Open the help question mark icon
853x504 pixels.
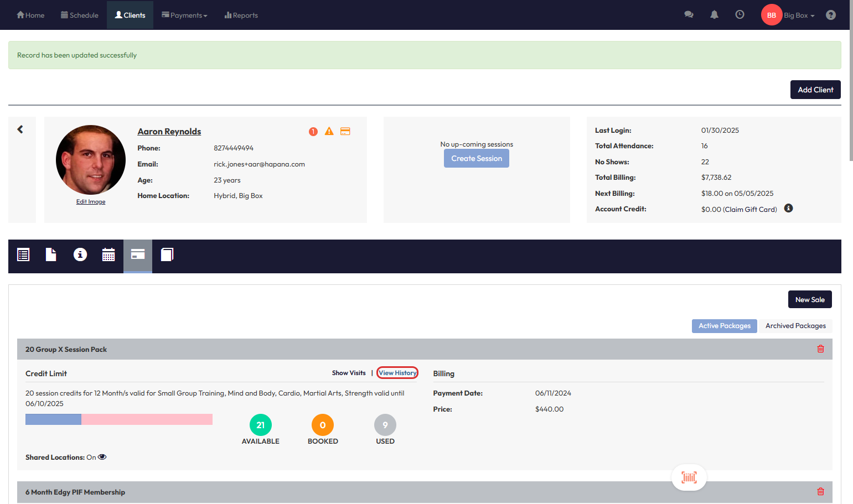830,15
